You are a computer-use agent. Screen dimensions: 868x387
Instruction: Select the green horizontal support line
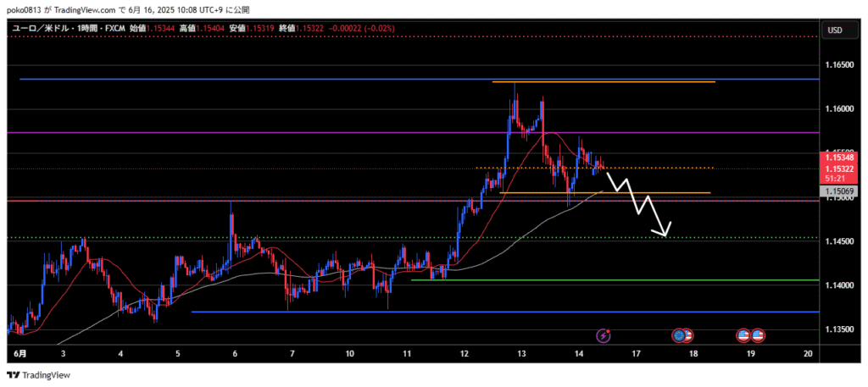[593, 279]
